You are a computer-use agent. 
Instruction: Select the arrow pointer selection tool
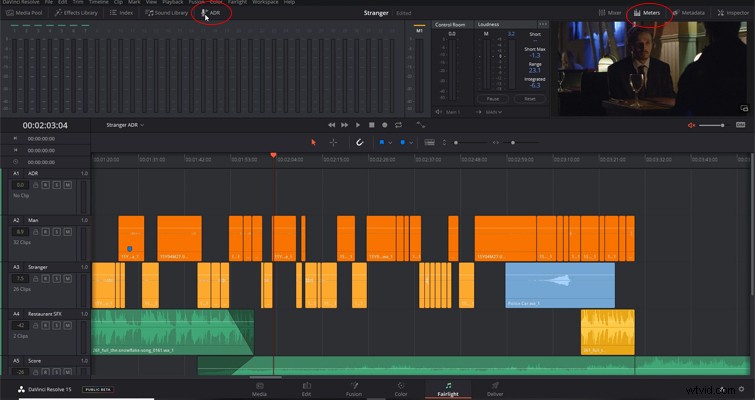coord(314,142)
